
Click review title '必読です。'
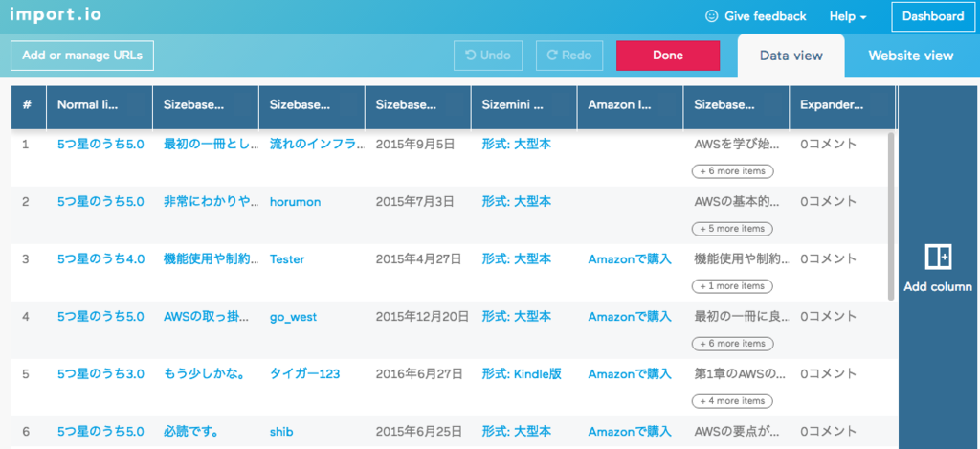[193, 432]
